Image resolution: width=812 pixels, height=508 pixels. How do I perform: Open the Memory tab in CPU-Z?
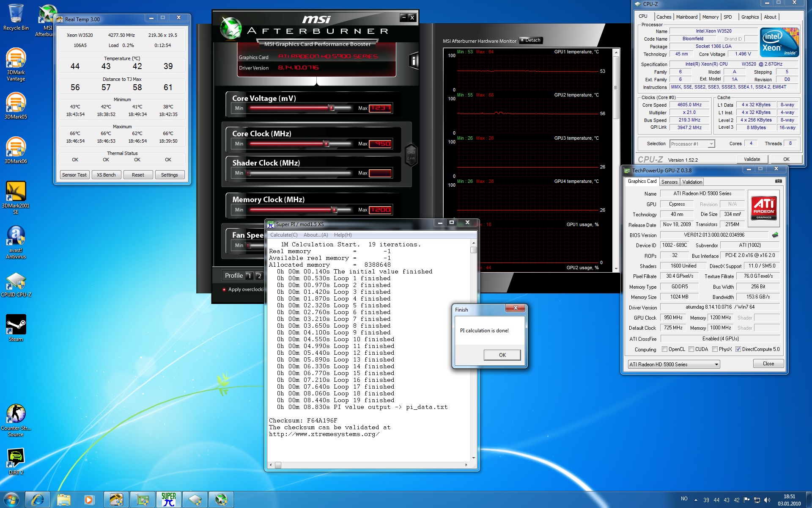[x=710, y=17]
